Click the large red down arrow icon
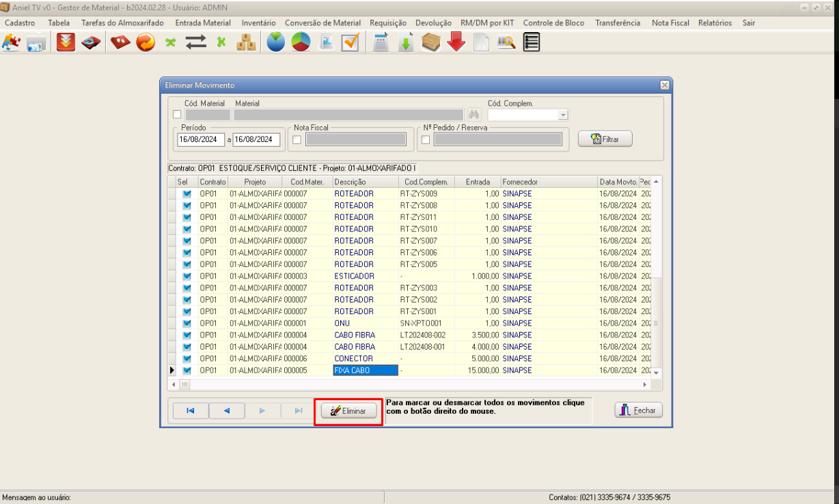Viewport: 839px width, 504px height. click(456, 42)
